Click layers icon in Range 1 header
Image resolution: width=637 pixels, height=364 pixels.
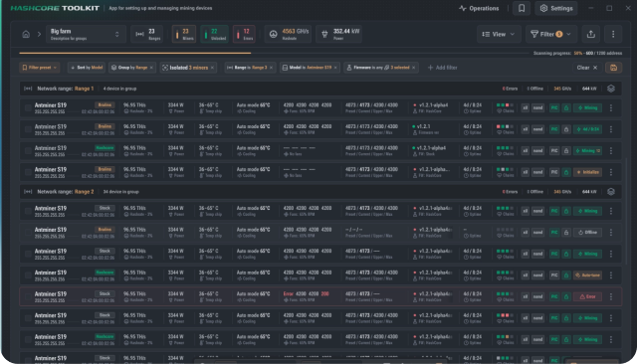coord(611,89)
